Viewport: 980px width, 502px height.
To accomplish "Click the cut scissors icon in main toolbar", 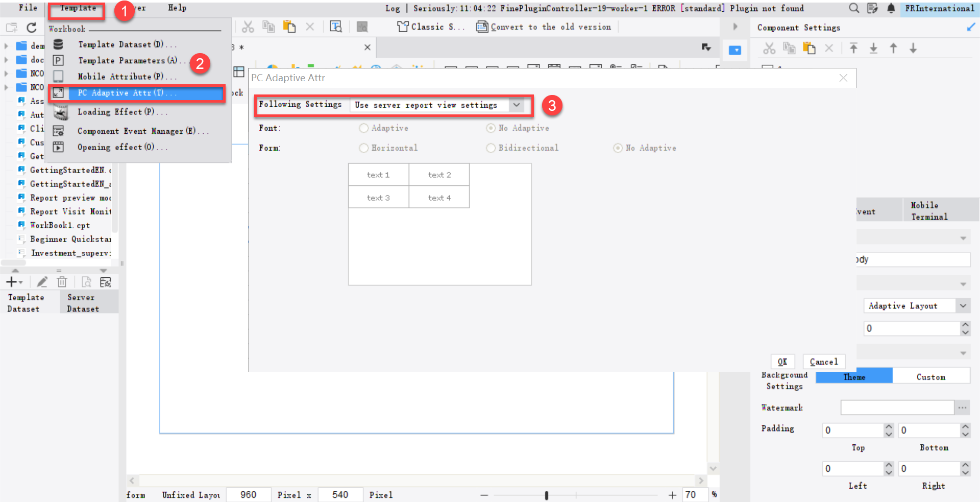I will (248, 27).
